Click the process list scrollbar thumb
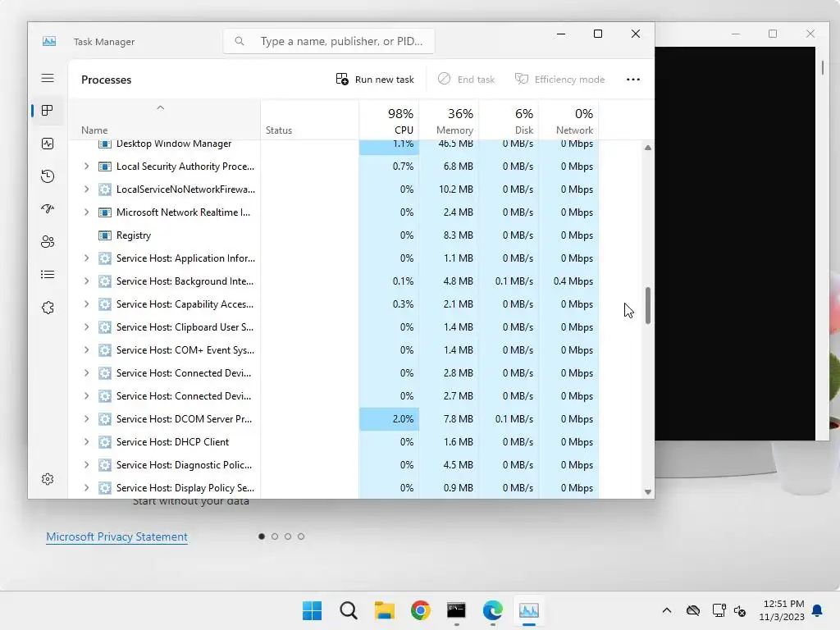This screenshot has width=840, height=630. [x=648, y=305]
